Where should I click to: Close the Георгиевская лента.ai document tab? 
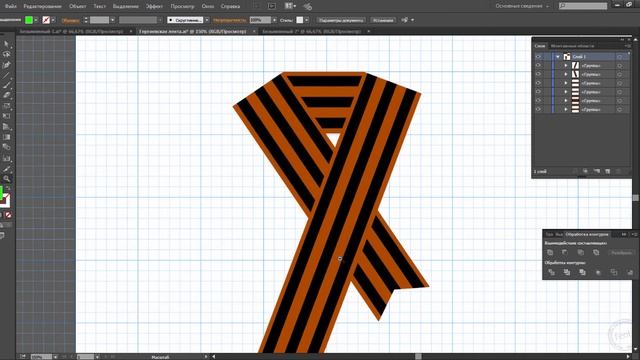point(254,31)
